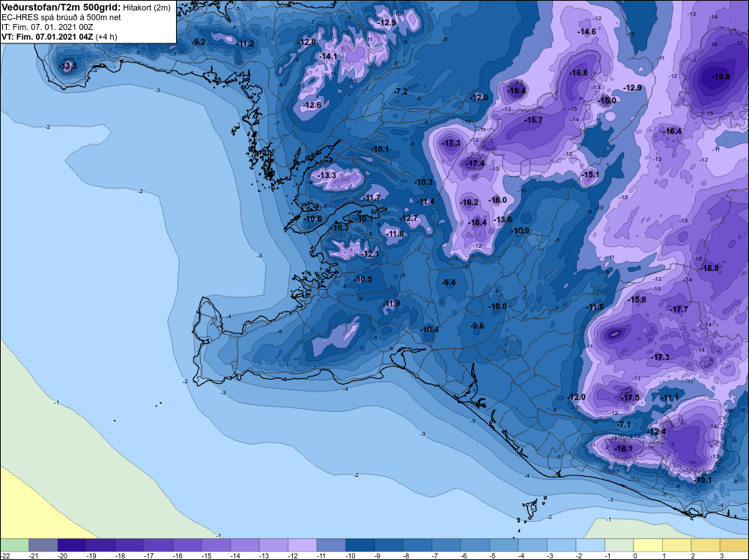749x560 pixels.
Task: Click the -15.8 temperature label
Action: [637, 299]
